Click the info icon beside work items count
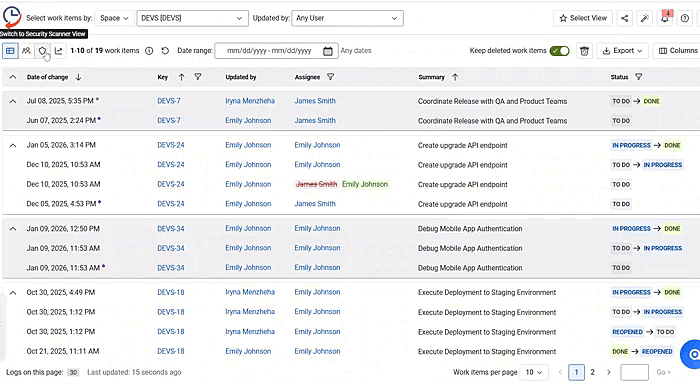 (x=149, y=51)
